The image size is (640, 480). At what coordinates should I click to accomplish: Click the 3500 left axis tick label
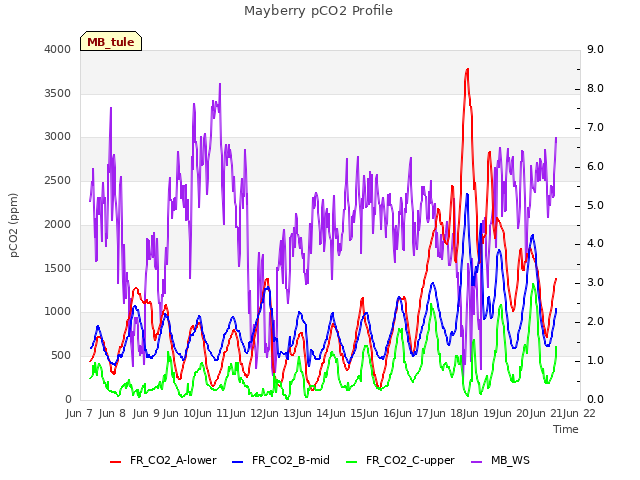(x=58, y=93)
